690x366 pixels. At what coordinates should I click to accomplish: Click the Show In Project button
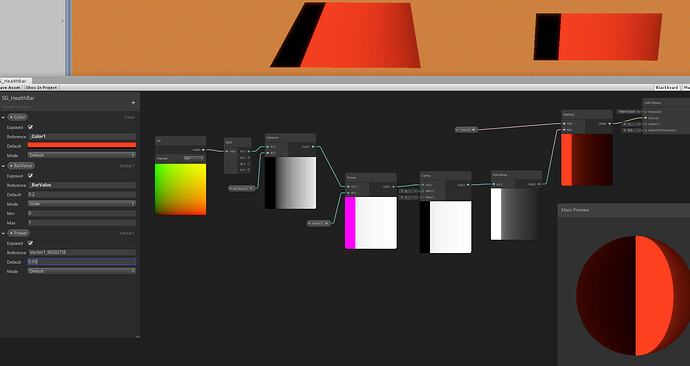click(41, 88)
